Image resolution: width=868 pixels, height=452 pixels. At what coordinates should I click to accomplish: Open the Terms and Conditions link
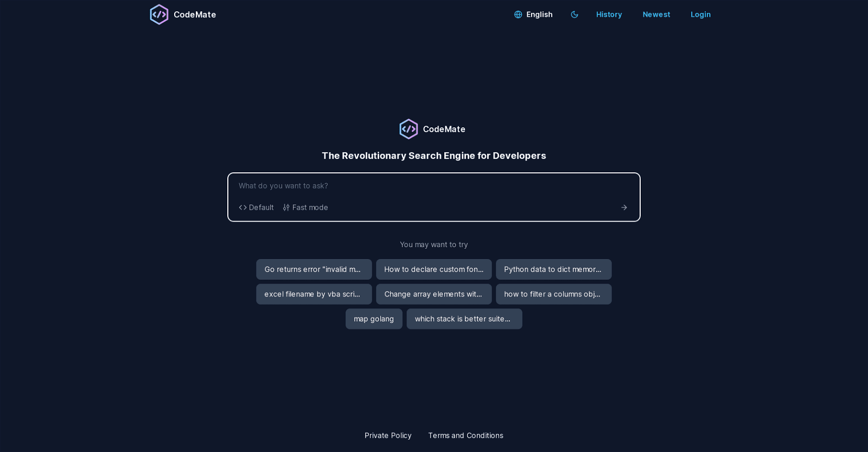[x=465, y=436]
